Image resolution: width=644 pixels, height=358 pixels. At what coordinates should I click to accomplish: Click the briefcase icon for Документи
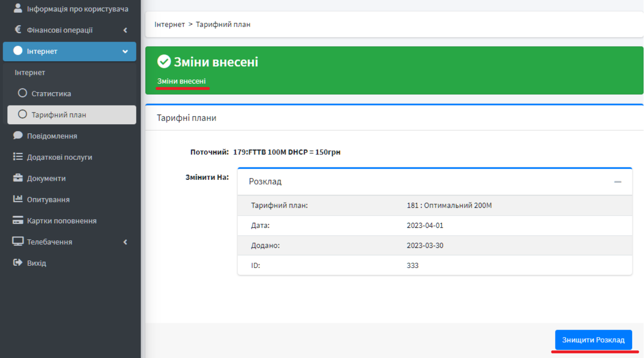(18, 178)
